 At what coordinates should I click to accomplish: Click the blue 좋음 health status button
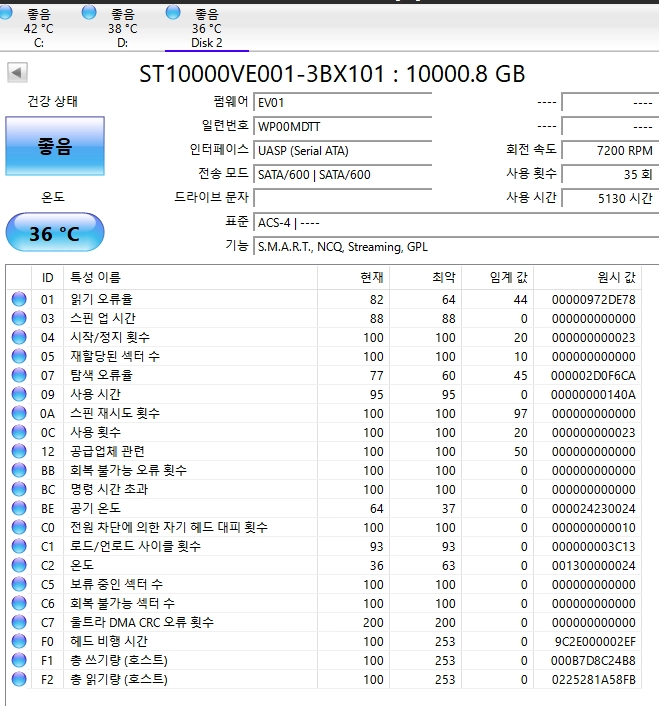(x=55, y=146)
